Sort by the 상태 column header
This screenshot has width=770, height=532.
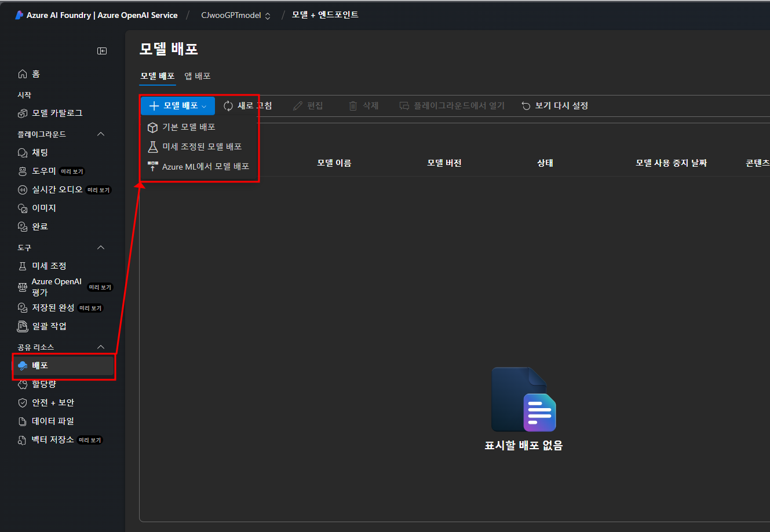(x=545, y=163)
